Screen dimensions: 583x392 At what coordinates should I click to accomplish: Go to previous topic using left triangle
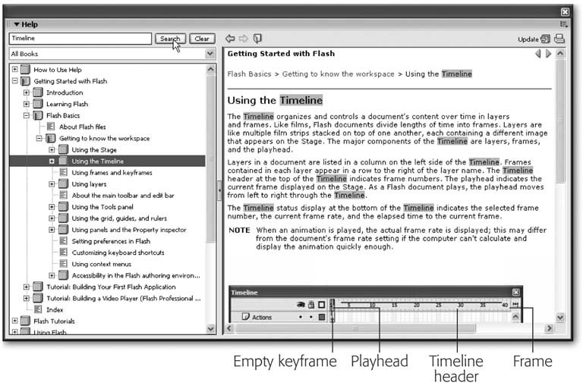pos(537,55)
